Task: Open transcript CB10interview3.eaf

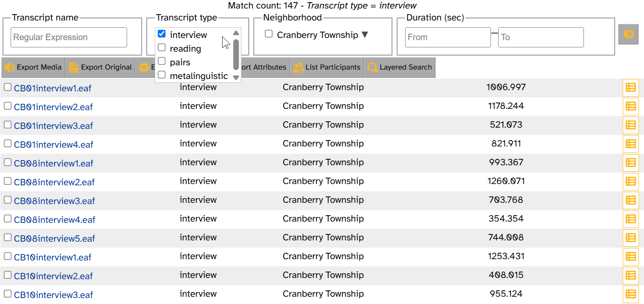Action: pyautogui.click(x=53, y=295)
